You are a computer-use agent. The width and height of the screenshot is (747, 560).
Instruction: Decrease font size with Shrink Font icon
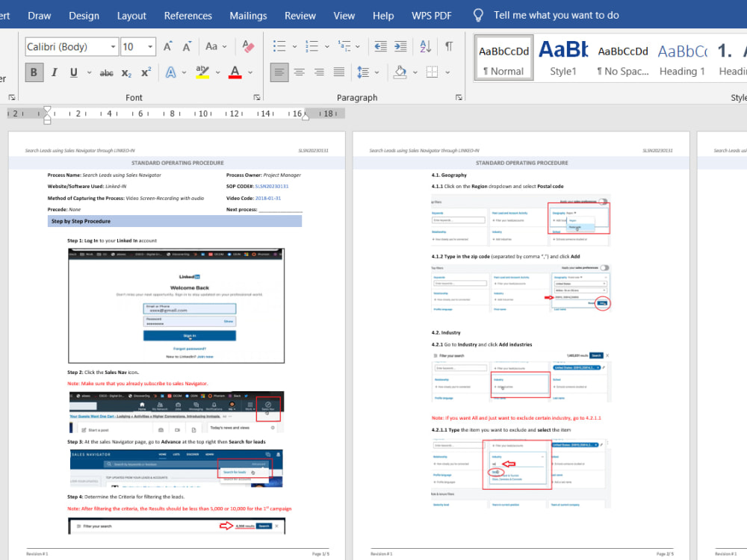[x=186, y=46]
